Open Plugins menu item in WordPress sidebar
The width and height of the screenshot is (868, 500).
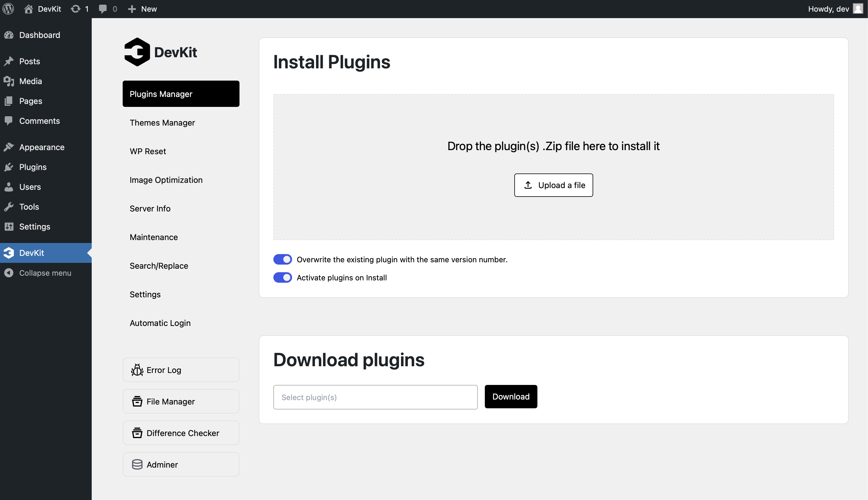(46, 167)
